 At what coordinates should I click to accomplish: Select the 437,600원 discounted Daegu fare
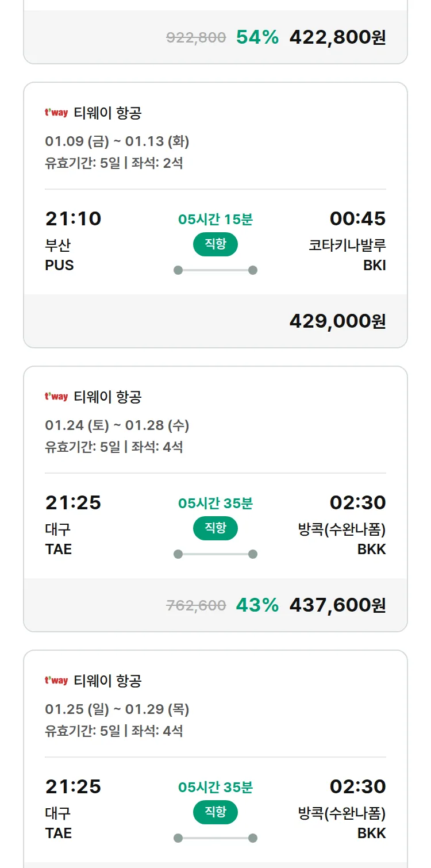(x=337, y=605)
